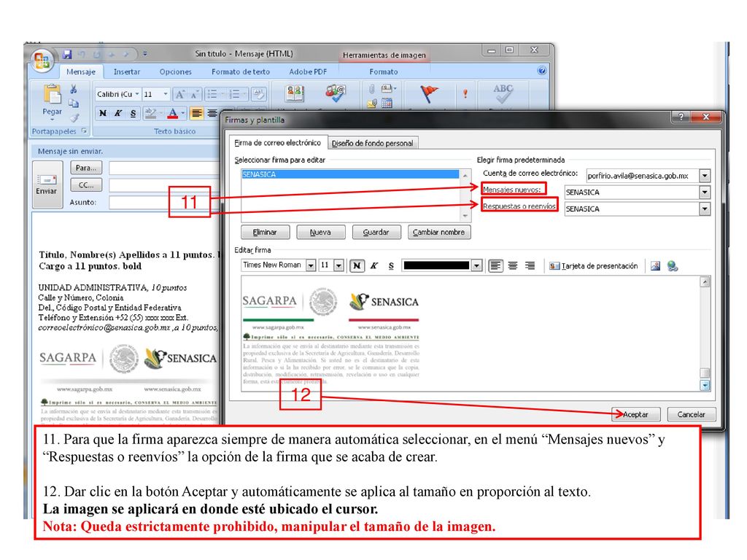Open the Formato image tools tab
Viewport: 747px width, 560px height.
384,71
